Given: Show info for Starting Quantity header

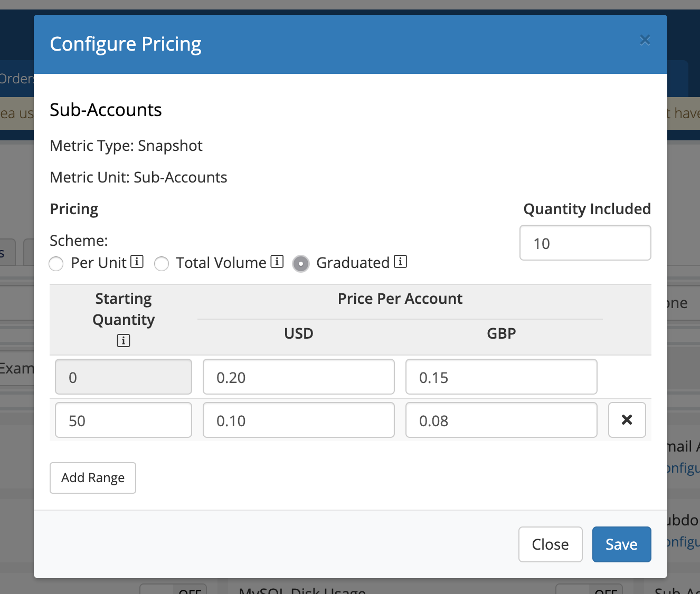Looking at the screenshot, I should (124, 341).
